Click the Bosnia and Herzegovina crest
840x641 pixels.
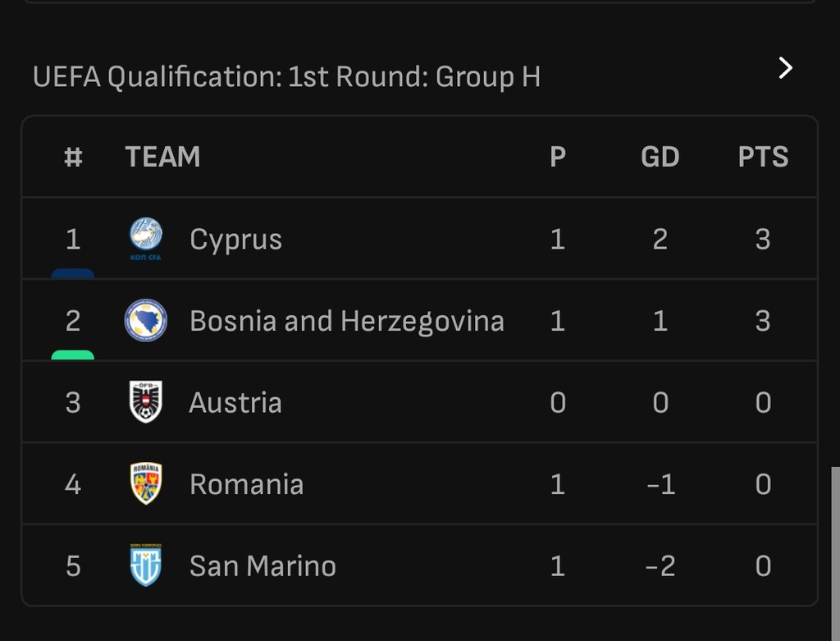(x=146, y=321)
